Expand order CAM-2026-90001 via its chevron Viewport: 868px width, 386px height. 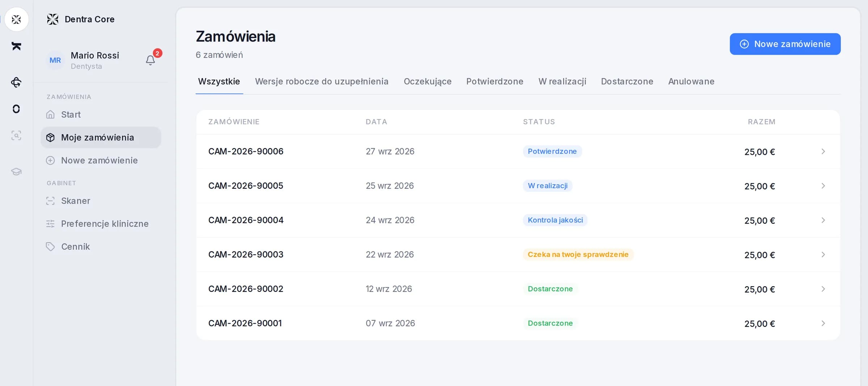pyautogui.click(x=823, y=323)
